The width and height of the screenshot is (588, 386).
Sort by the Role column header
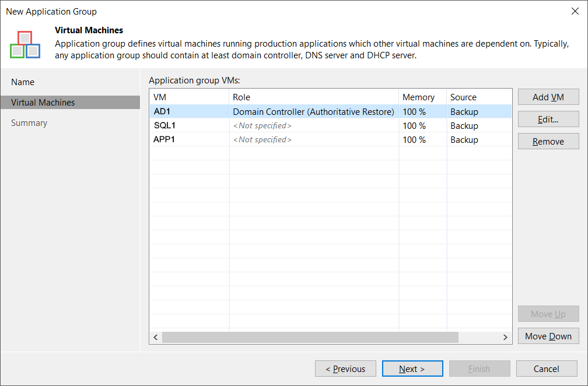tap(314, 97)
